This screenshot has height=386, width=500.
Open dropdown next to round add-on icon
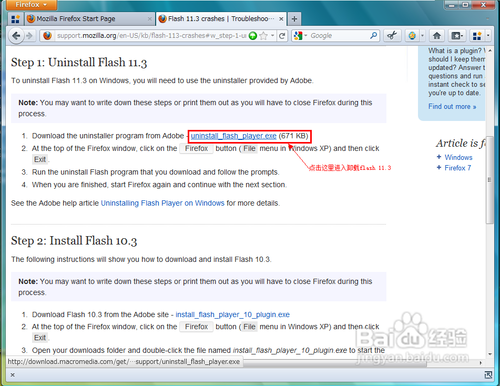pyautogui.click(x=422, y=35)
